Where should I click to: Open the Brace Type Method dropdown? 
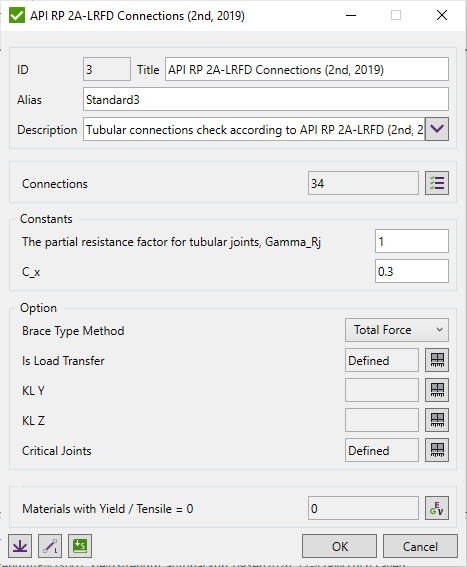click(397, 330)
